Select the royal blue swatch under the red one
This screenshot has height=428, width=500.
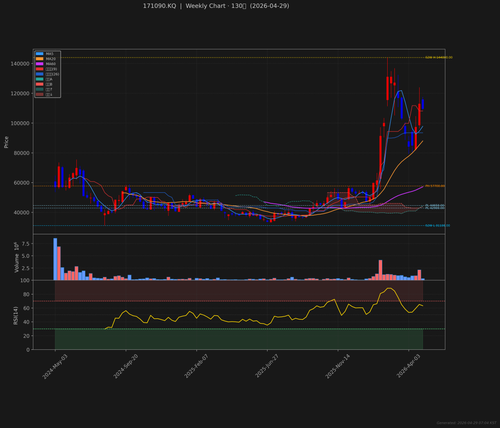coord(40,74)
